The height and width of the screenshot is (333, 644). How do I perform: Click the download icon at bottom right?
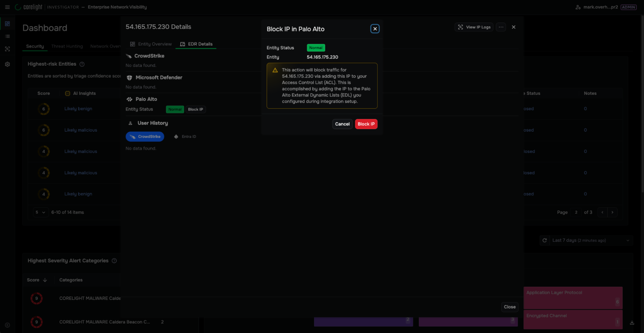(x=632, y=323)
